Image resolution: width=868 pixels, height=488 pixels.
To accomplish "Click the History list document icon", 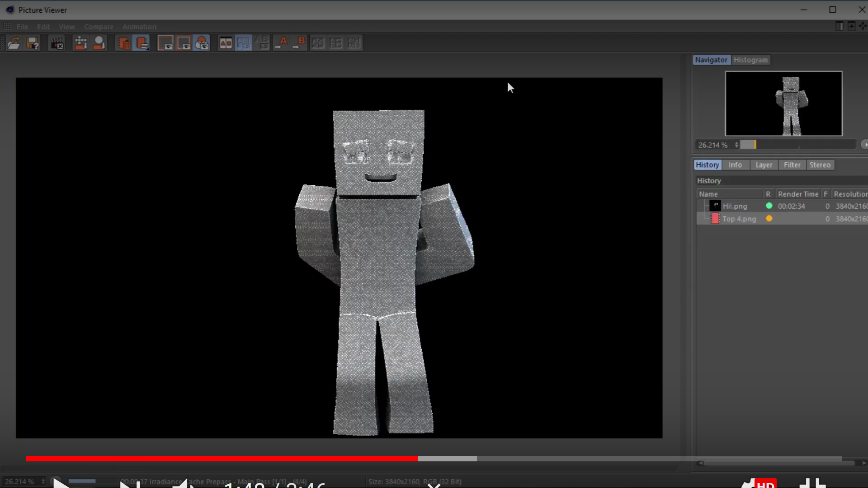I will pos(142,43).
